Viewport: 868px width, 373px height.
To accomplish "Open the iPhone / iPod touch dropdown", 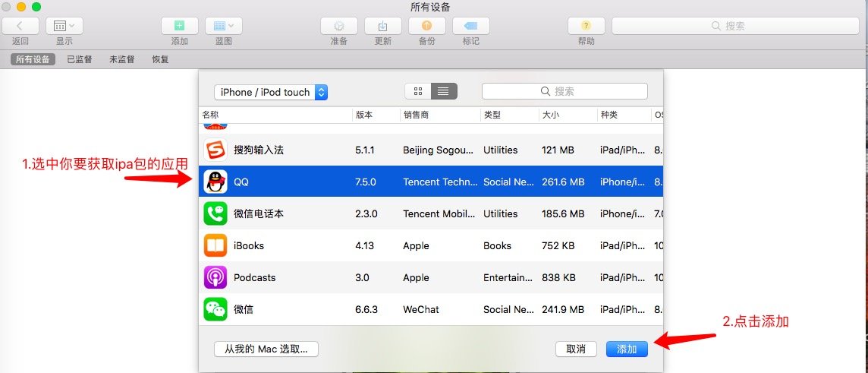I will [x=271, y=92].
